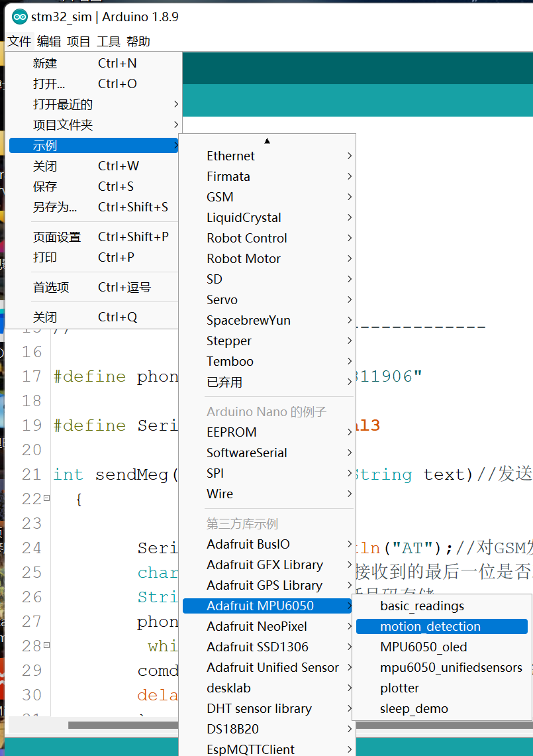Collapse code fold marker at line 22
The height and width of the screenshot is (756, 533).
(x=47, y=498)
